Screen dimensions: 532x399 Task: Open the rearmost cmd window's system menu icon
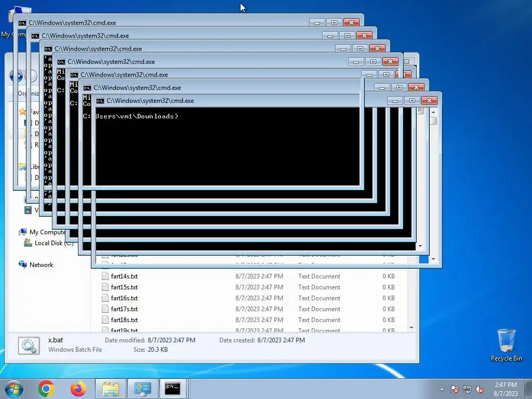[22, 23]
